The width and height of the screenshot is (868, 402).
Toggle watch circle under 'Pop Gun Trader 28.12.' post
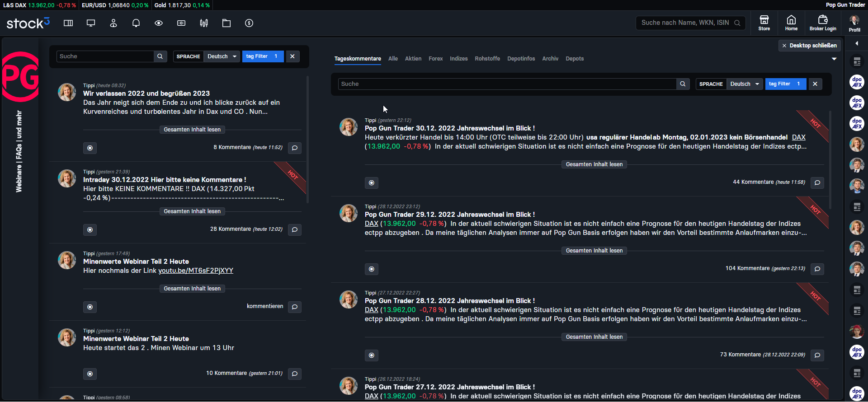372,355
